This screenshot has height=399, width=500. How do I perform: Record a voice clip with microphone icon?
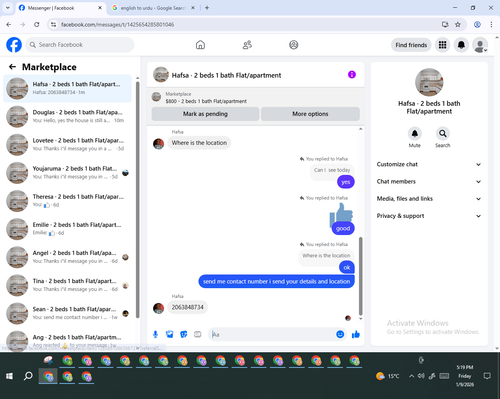coord(155,334)
